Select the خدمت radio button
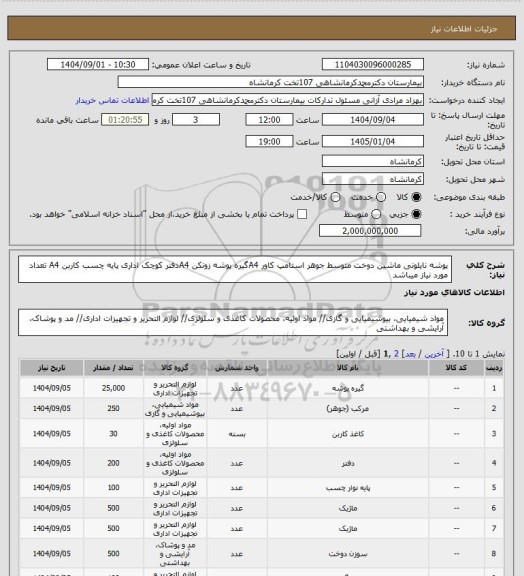The width and height of the screenshot is (524, 576). pos(381,197)
